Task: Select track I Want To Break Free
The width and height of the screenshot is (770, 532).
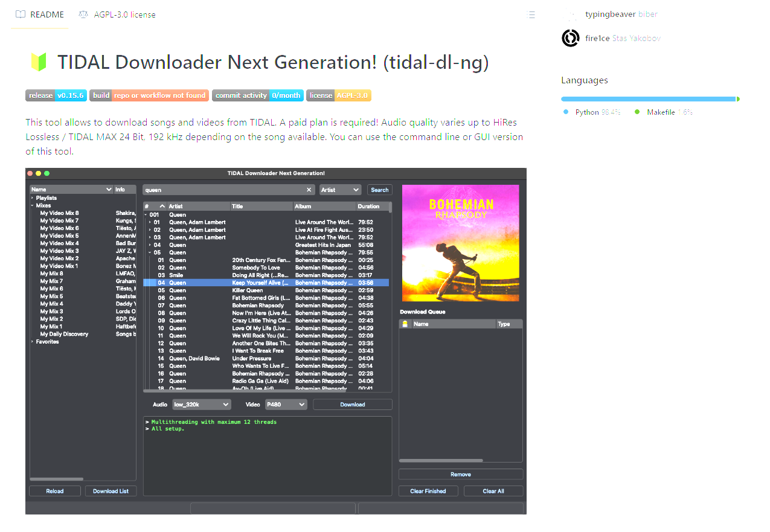Action: click(266, 351)
